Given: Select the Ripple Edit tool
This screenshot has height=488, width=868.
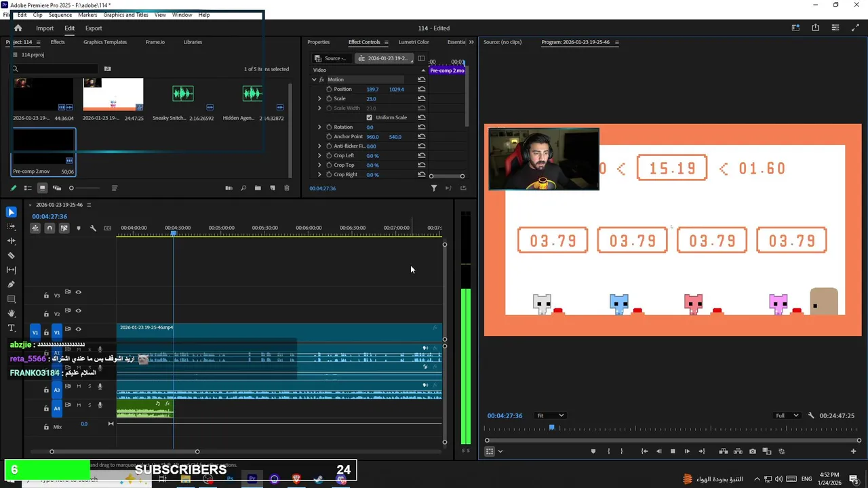Looking at the screenshot, I should [x=11, y=241].
